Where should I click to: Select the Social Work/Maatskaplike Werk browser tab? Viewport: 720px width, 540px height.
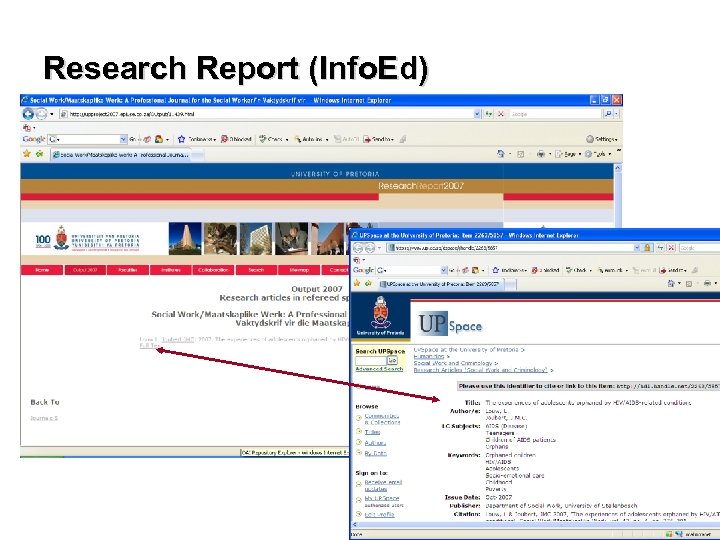tap(121, 155)
